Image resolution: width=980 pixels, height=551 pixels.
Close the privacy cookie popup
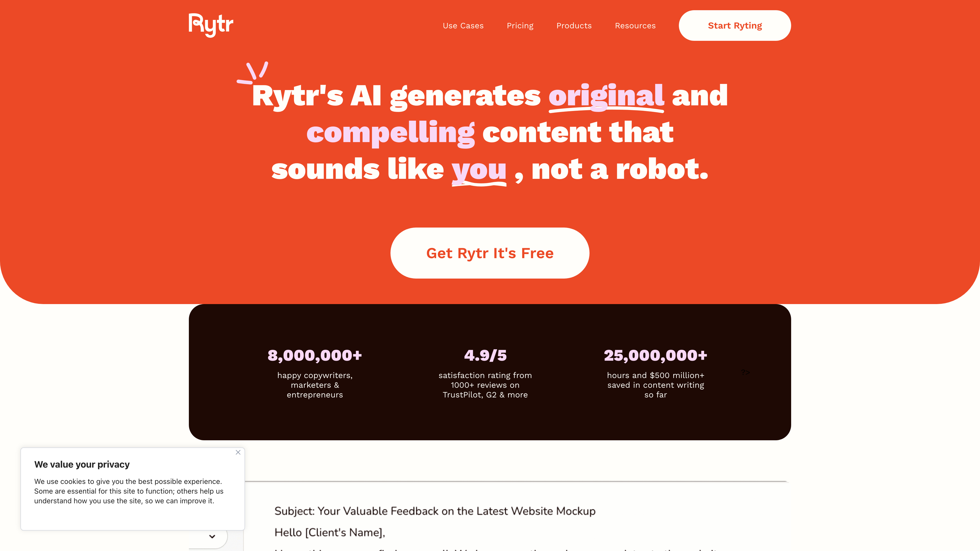point(238,452)
